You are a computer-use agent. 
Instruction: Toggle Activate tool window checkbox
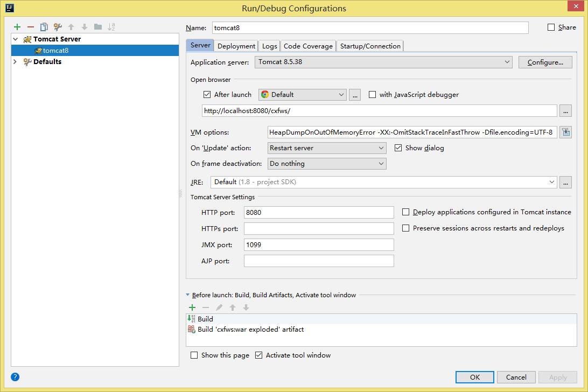(x=259, y=355)
